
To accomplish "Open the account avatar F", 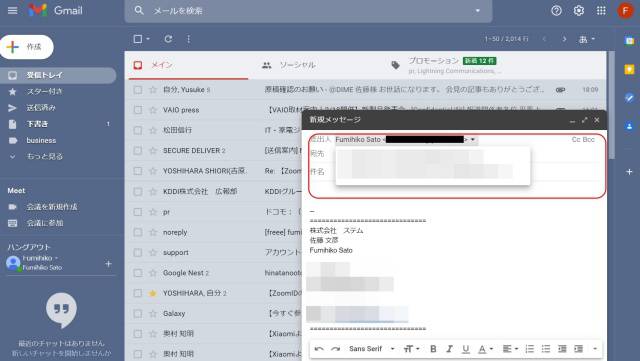I will pyautogui.click(x=625, y=11).
